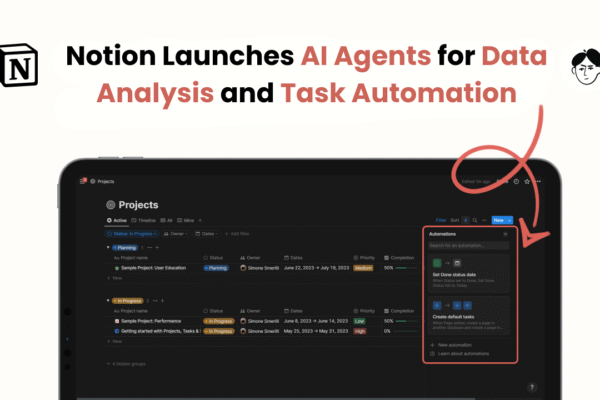Open the New button dropdown arrow
Viewport: 600px width, 400px height.
point(509,220)
